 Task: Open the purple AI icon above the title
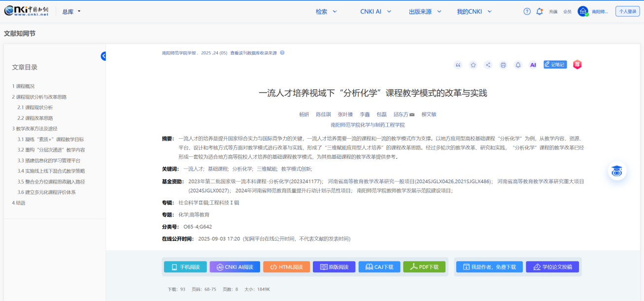[533, 65]
